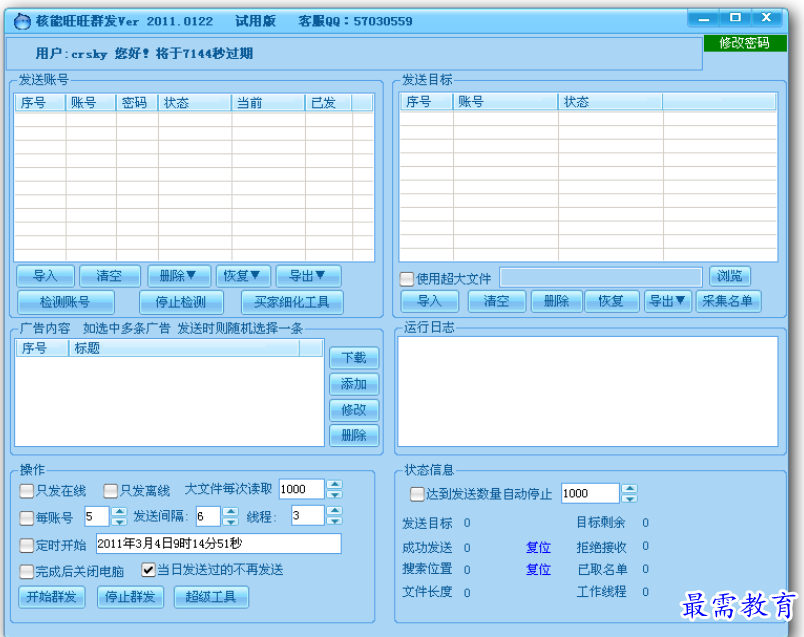Open the 删除▼ dropdown under 发送账号
This screenshot has width=804, height=637.
pos(178,276)
